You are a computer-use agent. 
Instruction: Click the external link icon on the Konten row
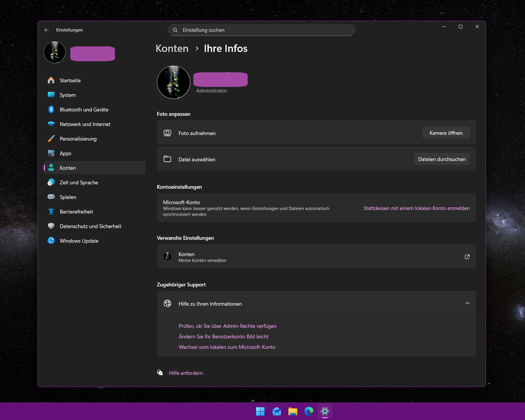pos(467,257)
